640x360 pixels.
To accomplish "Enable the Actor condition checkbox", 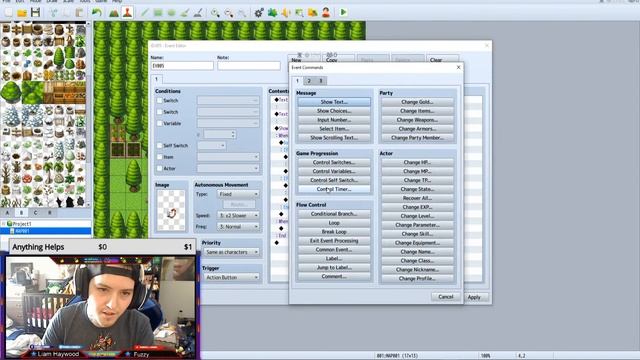I will (160, 168).
